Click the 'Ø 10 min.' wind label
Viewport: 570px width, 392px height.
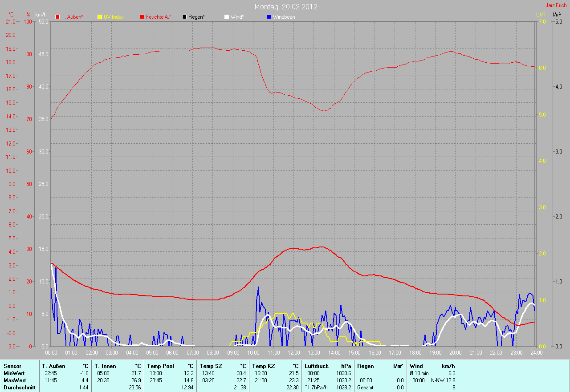[419, 373]
